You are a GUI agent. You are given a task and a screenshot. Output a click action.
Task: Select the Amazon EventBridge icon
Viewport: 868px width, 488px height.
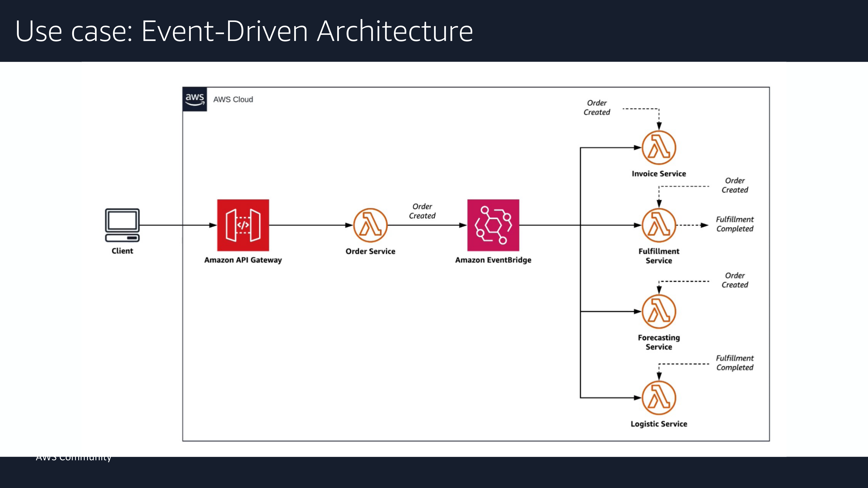[x=493, y=225]
